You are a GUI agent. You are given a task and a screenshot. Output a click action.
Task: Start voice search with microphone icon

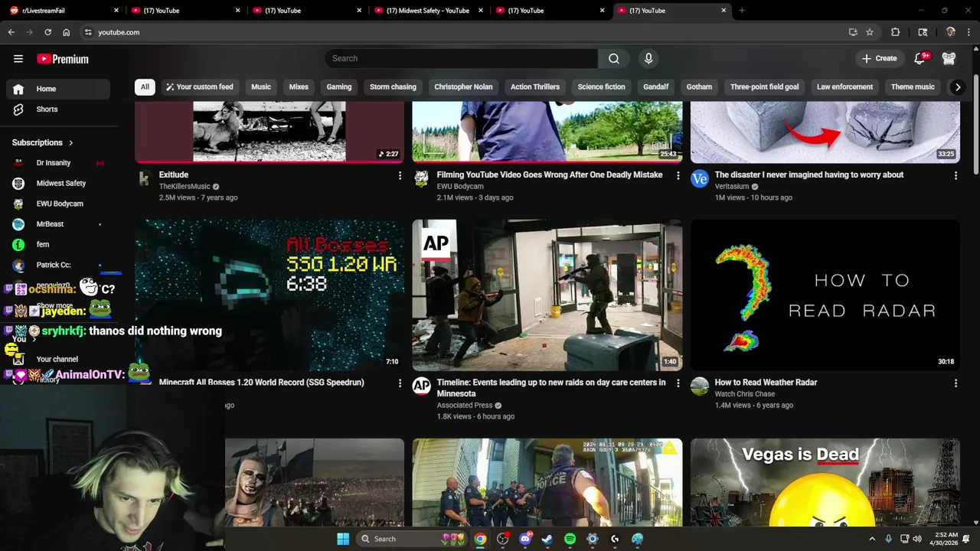pyautogui.click(x=648, y=59)
